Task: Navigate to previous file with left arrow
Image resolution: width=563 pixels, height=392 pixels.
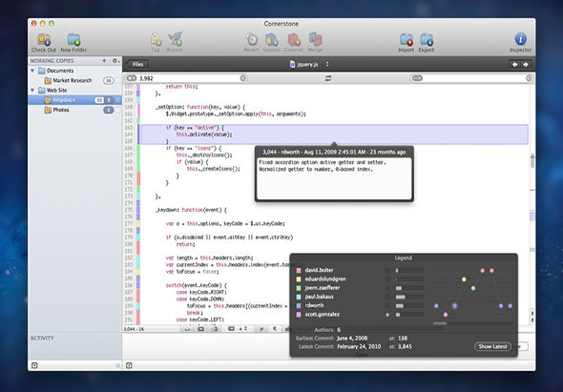Action: (x=514, y=64)
